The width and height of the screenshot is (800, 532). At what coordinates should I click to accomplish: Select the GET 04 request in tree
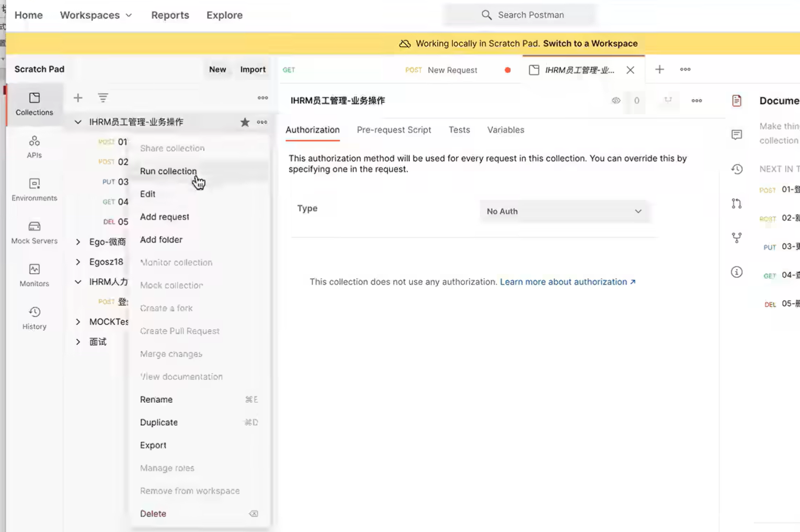(x=115, y=202)
